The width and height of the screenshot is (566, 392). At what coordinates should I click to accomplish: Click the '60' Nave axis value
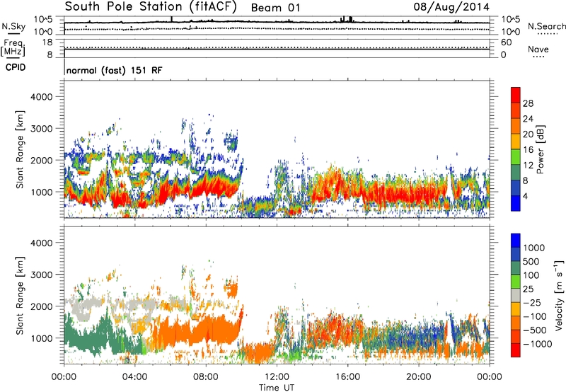[x=507, y=42]
